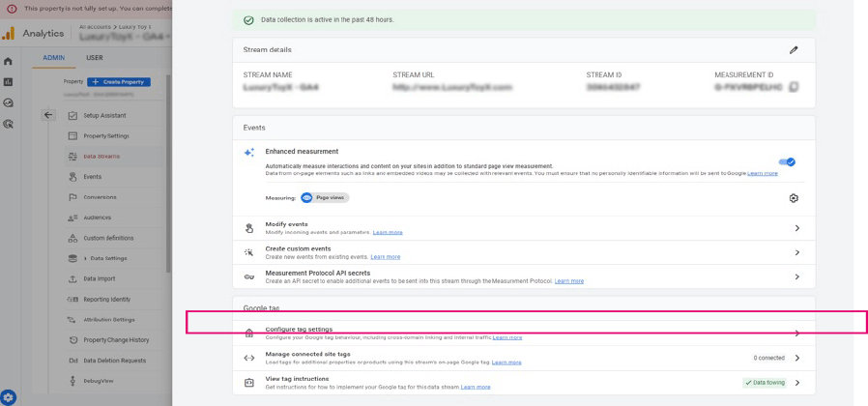
Task: Open Attribution Settings in property menu
Action: [x=109, y=320]
